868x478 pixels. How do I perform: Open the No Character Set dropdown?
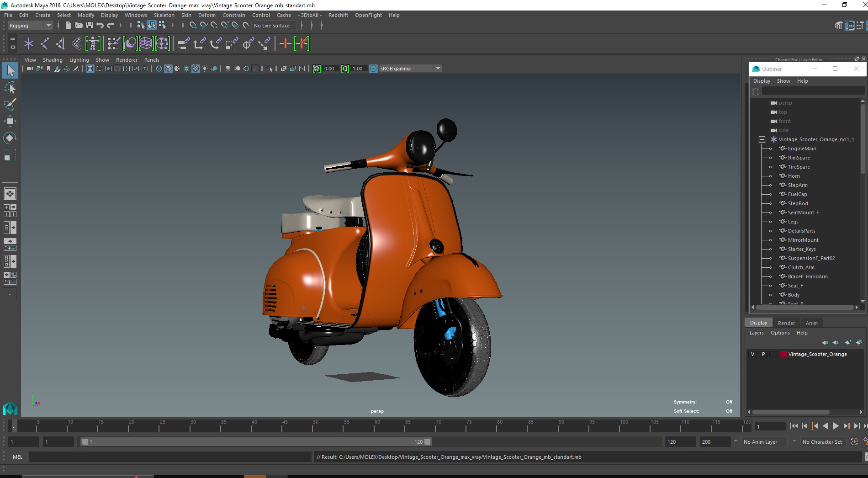[822, 442]
